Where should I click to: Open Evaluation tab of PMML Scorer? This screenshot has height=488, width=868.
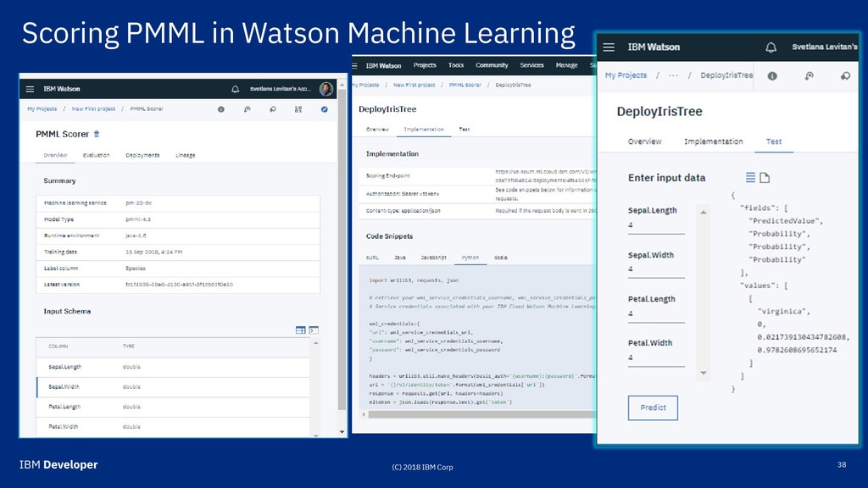tap(97, 155)
